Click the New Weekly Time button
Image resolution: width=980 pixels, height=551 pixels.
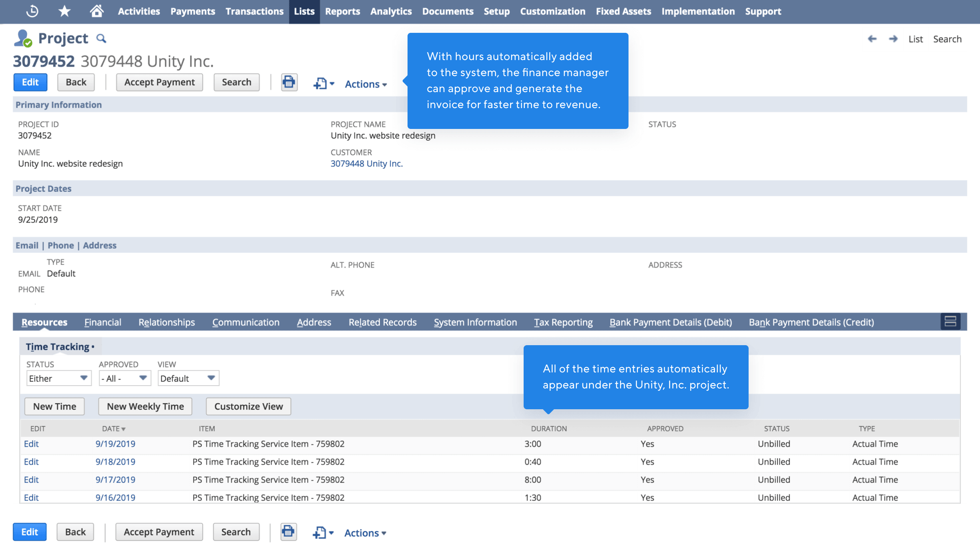pos(145,406)
